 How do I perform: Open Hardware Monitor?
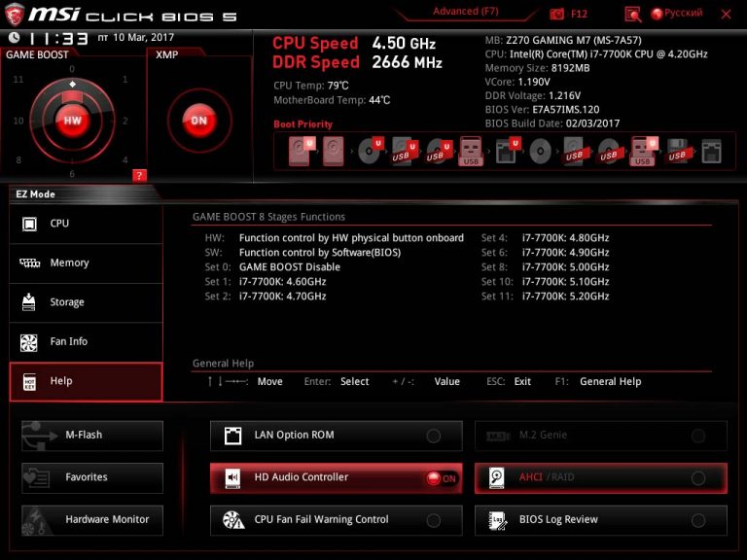tap(92, 520)
